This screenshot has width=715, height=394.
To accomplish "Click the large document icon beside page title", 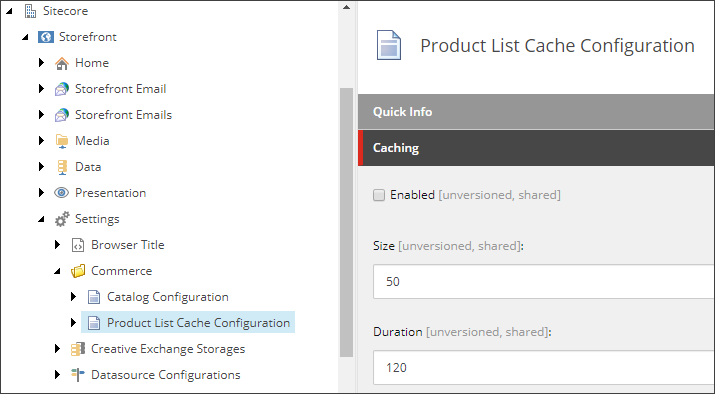I will [389, 45].
